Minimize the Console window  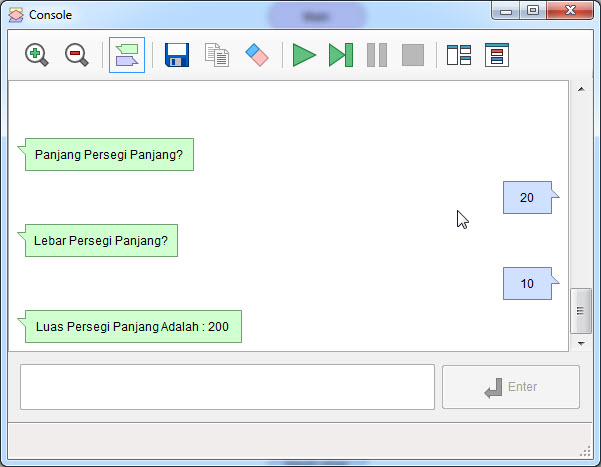506,11
